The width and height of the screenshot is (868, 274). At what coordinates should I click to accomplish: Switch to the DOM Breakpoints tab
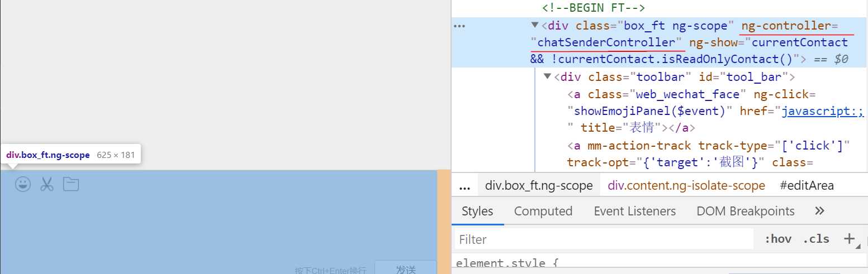click(746, 211)
